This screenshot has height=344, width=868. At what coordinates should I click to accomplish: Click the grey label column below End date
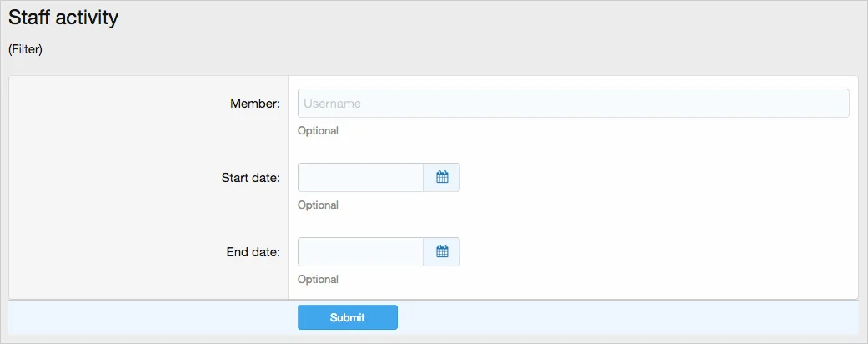[148, 282]
